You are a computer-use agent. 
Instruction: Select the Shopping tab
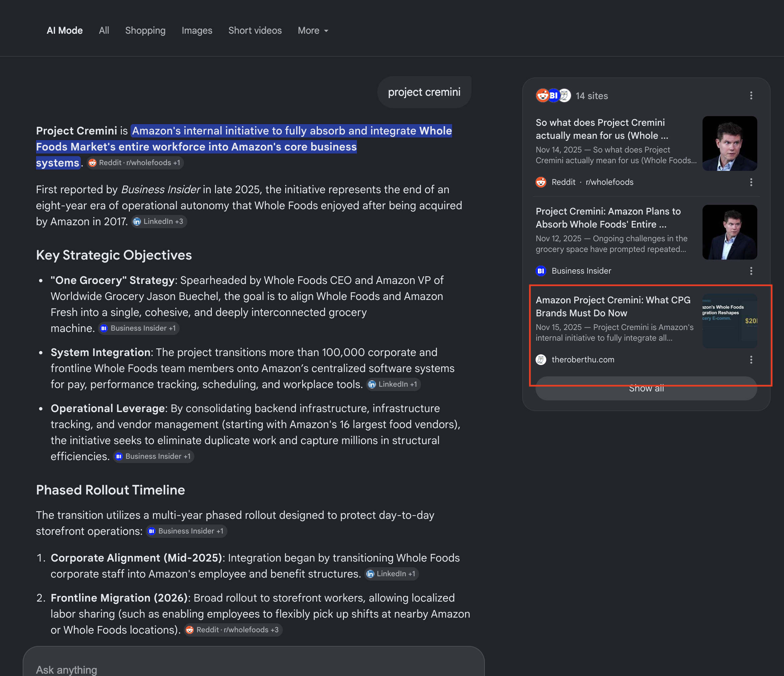pyautogui.click(x=145, y=30)
